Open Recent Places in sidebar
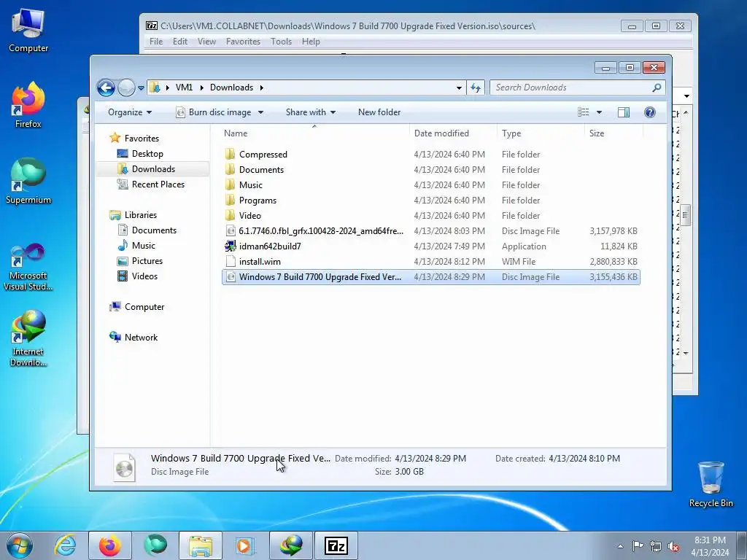This screenshot has width=747, height=560. pos(158,184)
